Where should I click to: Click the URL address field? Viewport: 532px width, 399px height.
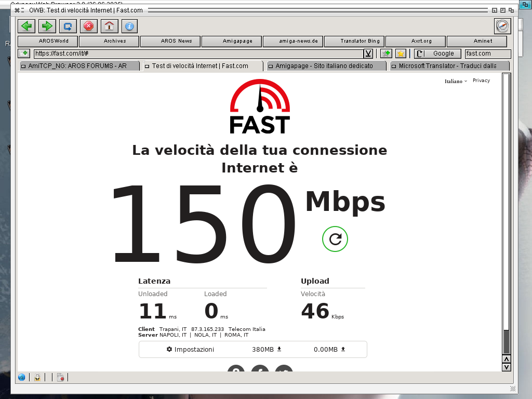[199, 54]
